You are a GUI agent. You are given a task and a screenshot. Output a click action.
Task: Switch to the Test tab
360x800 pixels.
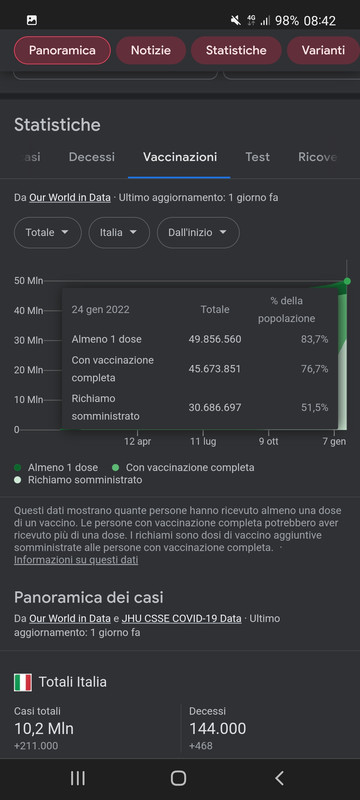pyautogui.click(x=258, y=157)
